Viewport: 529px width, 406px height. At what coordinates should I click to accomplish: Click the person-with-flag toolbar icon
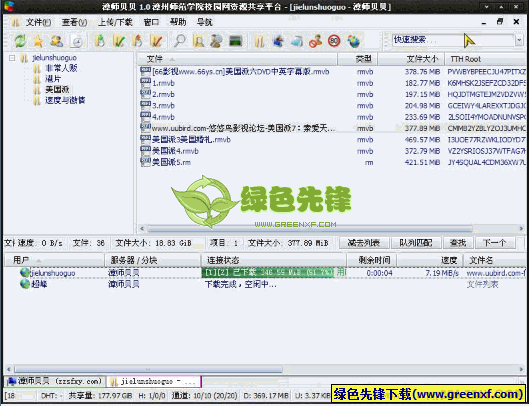tap(278, 41)
